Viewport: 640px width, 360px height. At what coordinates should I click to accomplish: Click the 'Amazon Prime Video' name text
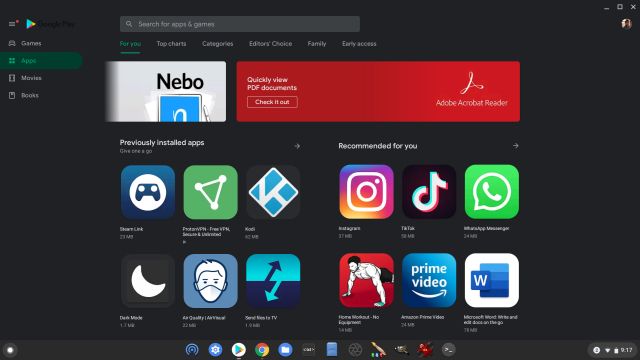tap(422, 317)
